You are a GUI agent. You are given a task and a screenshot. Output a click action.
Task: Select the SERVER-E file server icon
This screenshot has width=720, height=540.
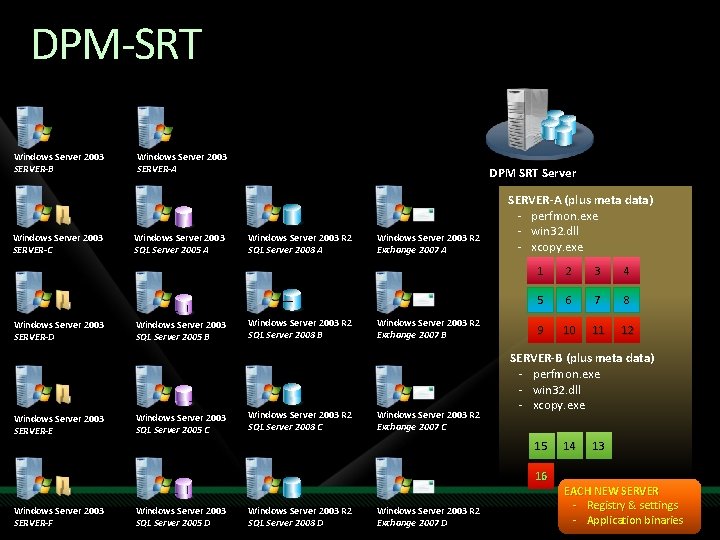tap(43, 387)
